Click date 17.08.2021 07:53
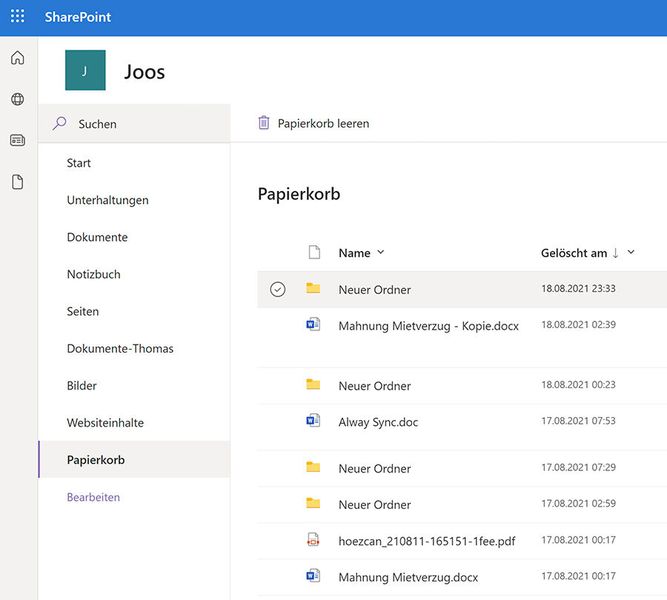The width and height of the screenshot is (667, 600). point(579,421)
